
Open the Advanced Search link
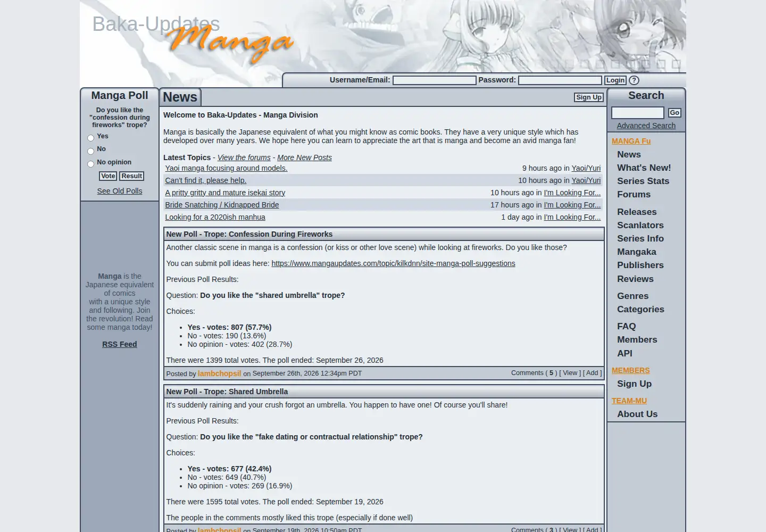(646, 126)
